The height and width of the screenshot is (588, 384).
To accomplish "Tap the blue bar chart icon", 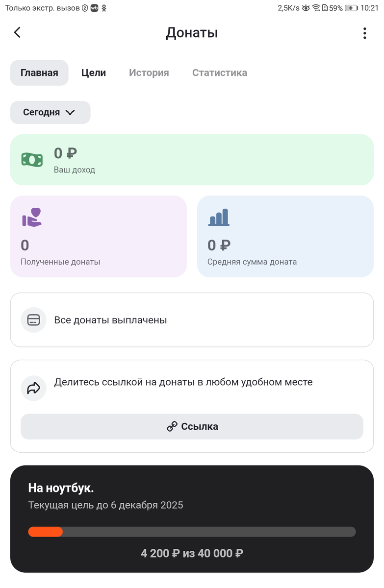I will pos(219,217).
